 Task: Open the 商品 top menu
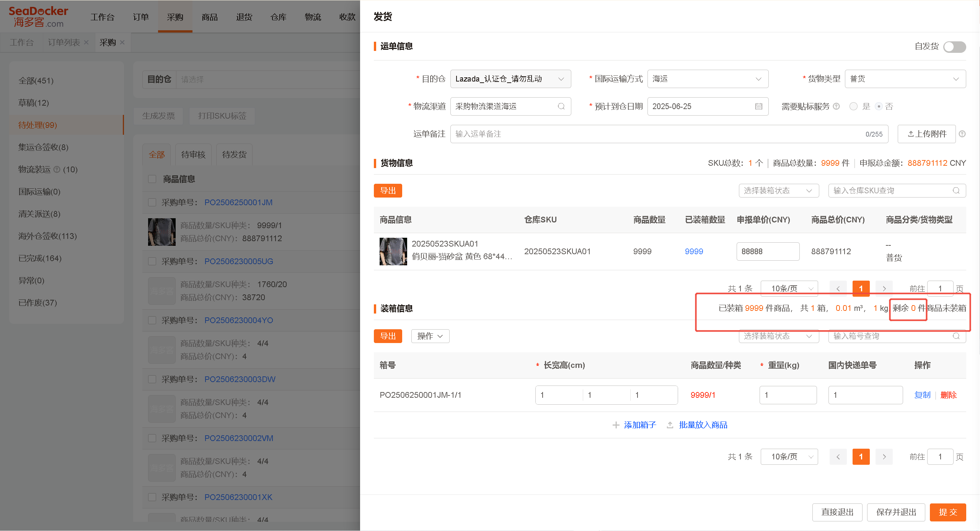pyautogui.click(x=209, y=17)
